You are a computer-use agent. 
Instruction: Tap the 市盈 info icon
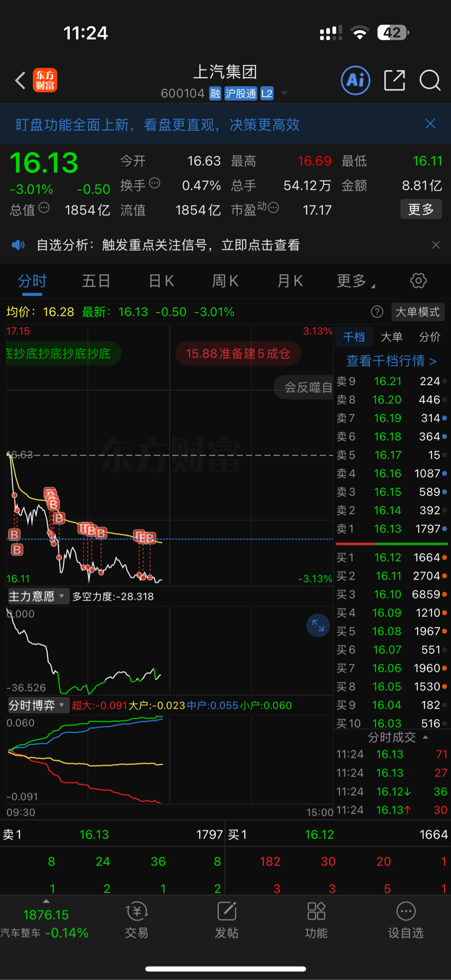pyautogui.click(x=274, y=208)
